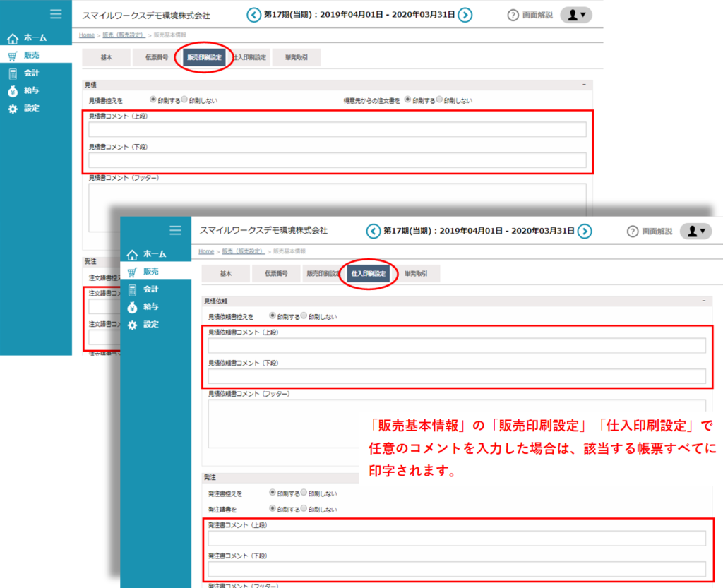
Task: Select 印刷しない for 得意先からの注文書を
Action: (439, 100)
